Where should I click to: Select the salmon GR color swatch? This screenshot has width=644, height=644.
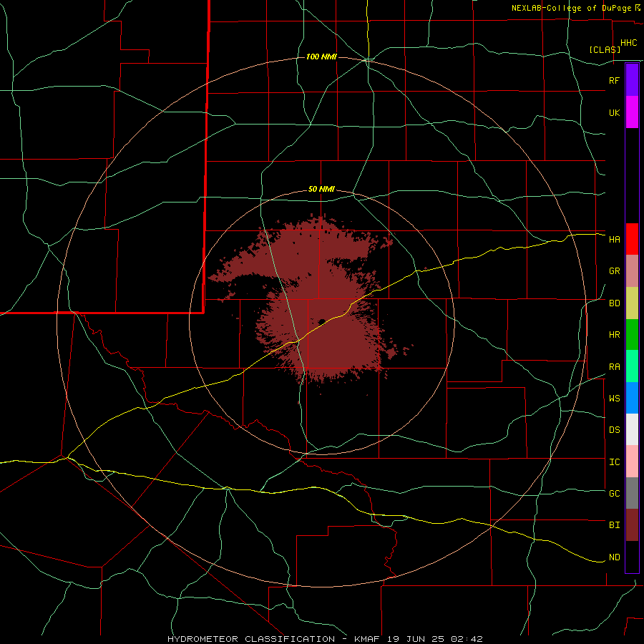click(x=632, y=271)
